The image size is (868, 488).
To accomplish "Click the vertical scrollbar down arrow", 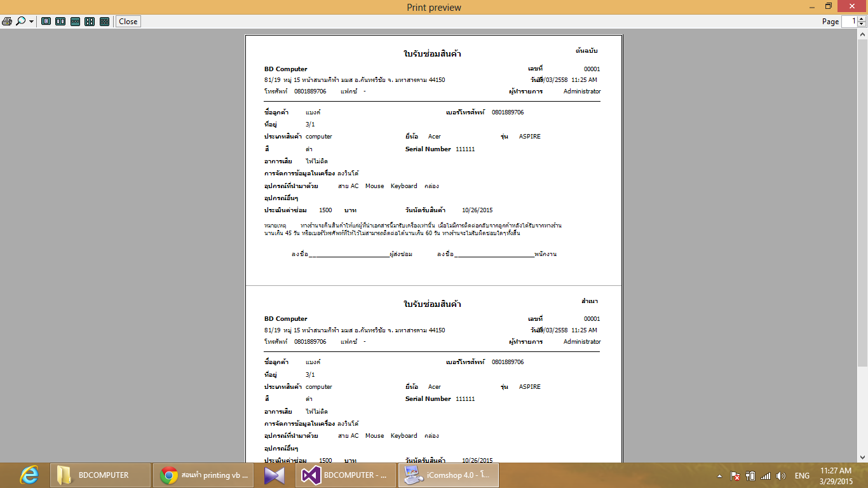I will [862, 457].
